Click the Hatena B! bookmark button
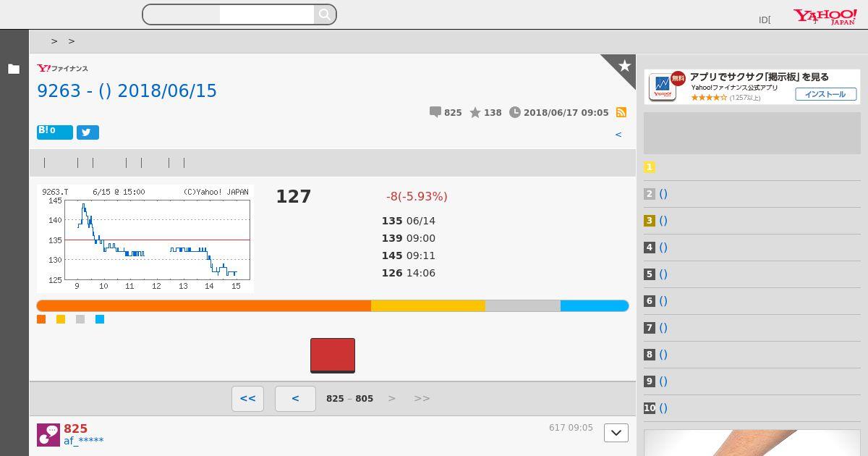The image size is (868, 456). tap(55, 132)
